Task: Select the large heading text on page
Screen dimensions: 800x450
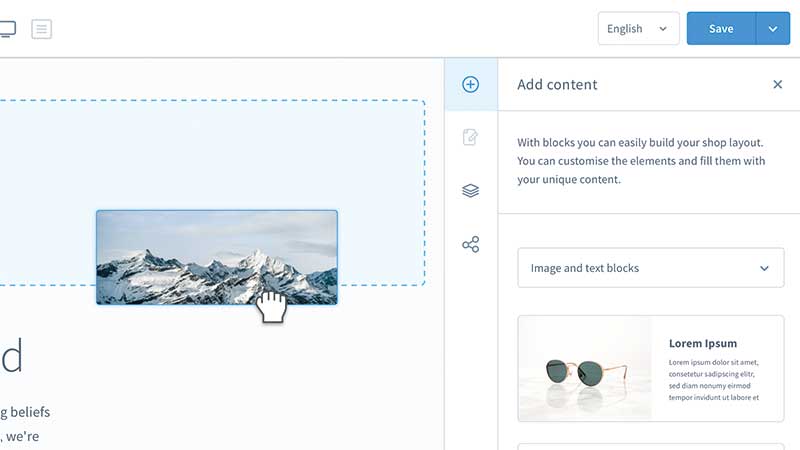Action: pos(12,356)
